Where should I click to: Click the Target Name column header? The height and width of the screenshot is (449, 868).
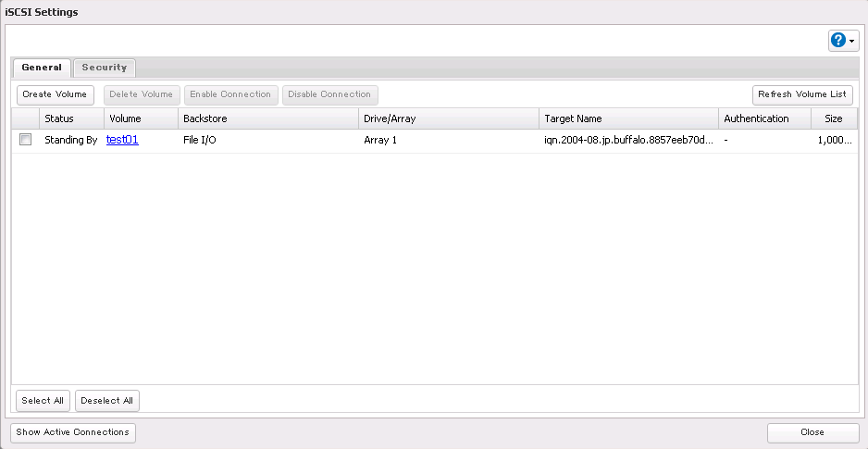pyautogui.click(x=573, y=118)
